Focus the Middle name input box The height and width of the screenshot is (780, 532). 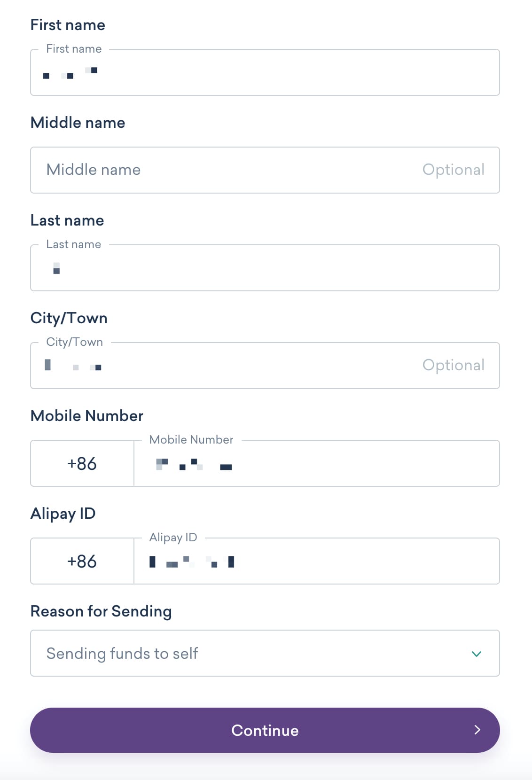(x=226, y=170)
